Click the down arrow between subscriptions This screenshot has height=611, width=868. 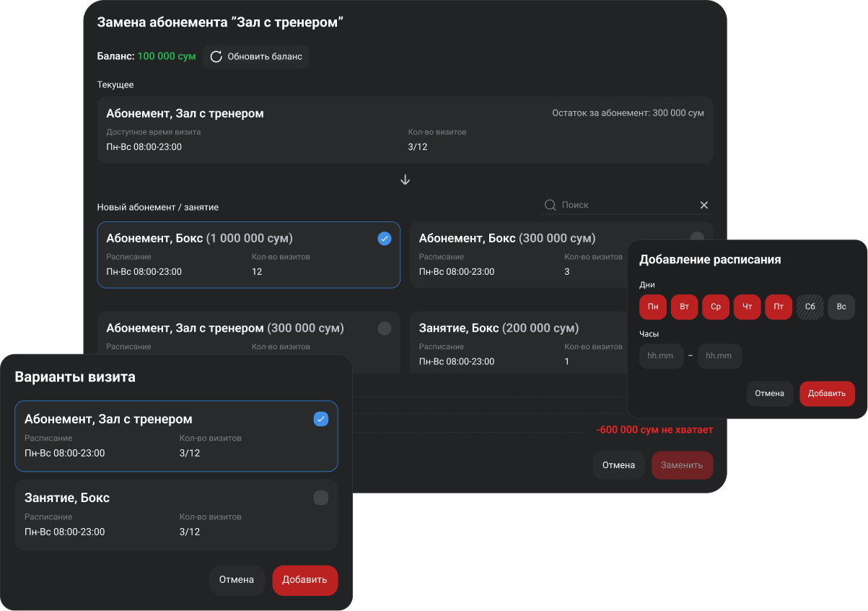click(x=405, y=180)
